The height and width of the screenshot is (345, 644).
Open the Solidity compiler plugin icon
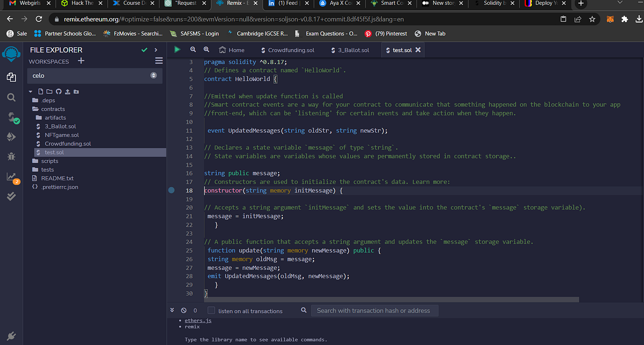(11, 118)
